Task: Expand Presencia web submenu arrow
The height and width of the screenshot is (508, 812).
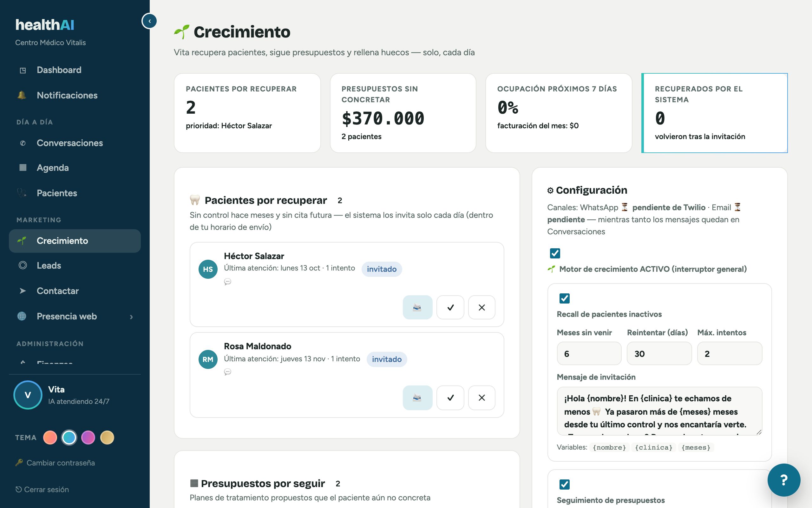Action: pos(131,317)
